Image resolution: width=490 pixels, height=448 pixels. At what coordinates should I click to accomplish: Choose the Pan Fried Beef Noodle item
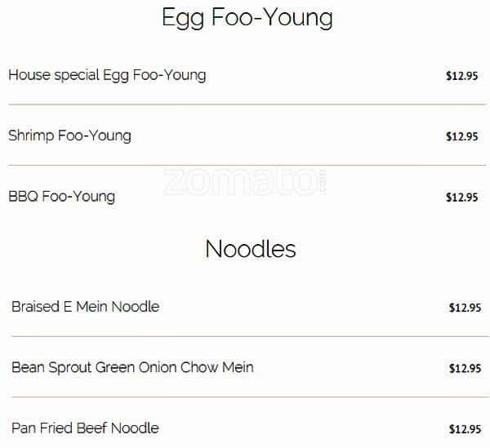tap(85, 428)
